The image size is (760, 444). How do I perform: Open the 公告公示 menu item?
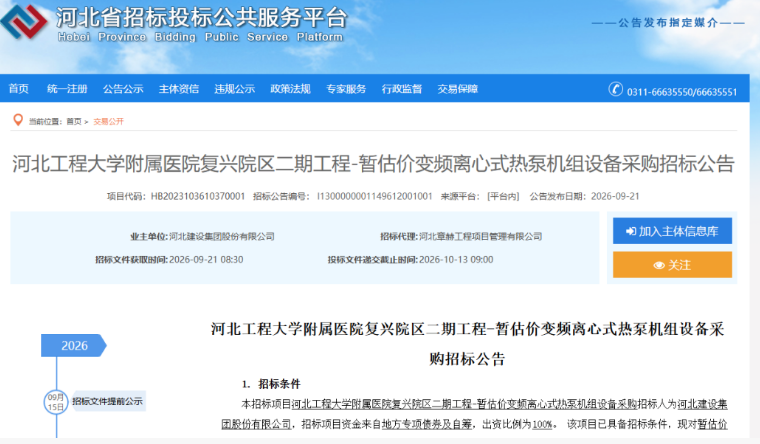[123, 89]
